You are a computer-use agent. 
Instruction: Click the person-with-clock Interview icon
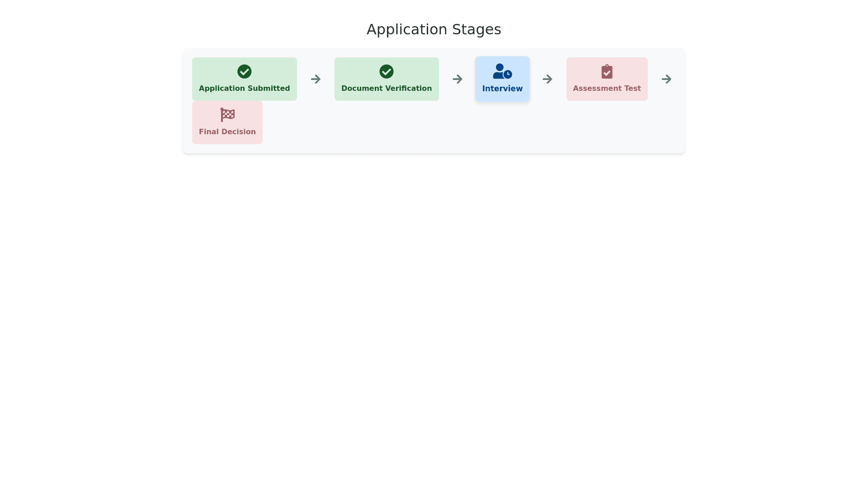pyautogui.click(x=502, y=71)
